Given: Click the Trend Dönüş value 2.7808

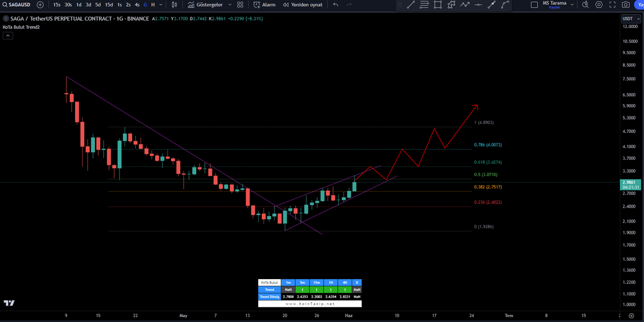Looking at the screenshot, I should coord(288,296).
